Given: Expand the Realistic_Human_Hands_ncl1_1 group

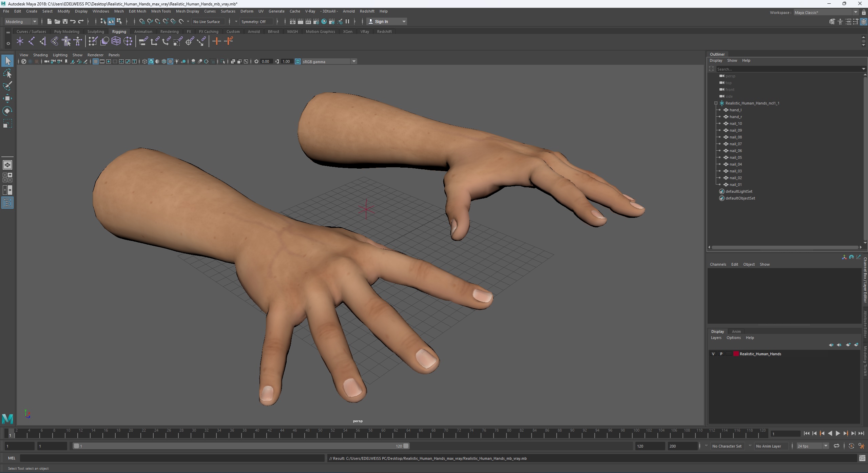Looking at the screenshot, I should [x=714, y=103].
